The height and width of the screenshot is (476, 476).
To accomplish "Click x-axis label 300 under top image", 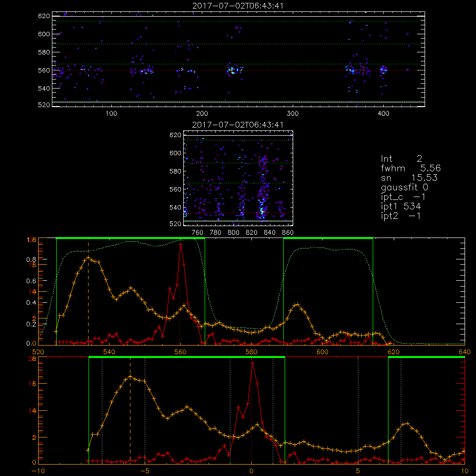I will pos(293,114).
